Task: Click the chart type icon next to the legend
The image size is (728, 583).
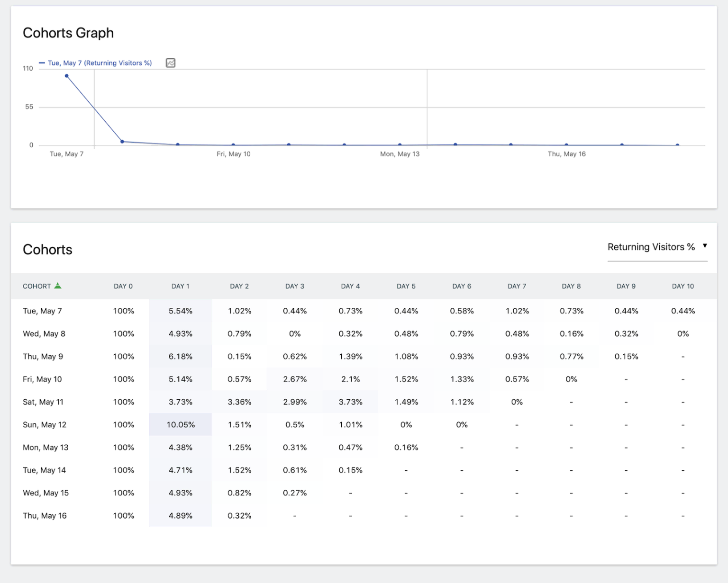Action: pyautogui.click(x=171, y=63)
